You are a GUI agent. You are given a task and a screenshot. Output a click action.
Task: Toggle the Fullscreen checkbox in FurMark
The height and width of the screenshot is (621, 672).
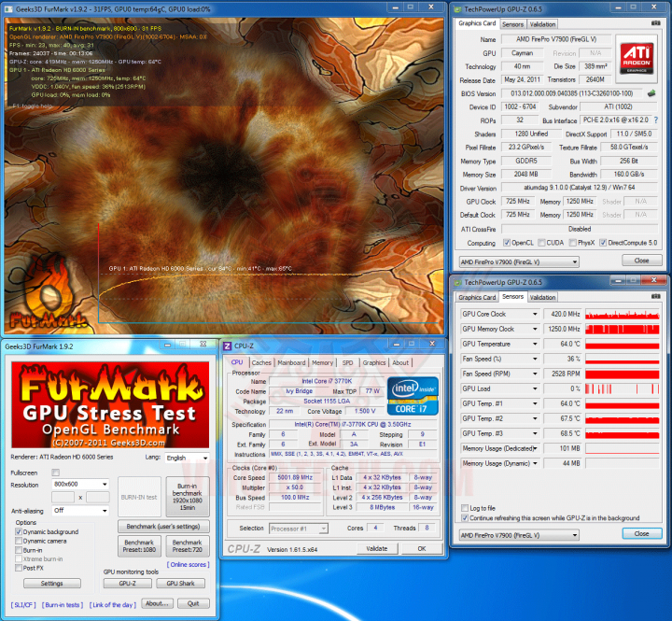click(x=55, y=473)
